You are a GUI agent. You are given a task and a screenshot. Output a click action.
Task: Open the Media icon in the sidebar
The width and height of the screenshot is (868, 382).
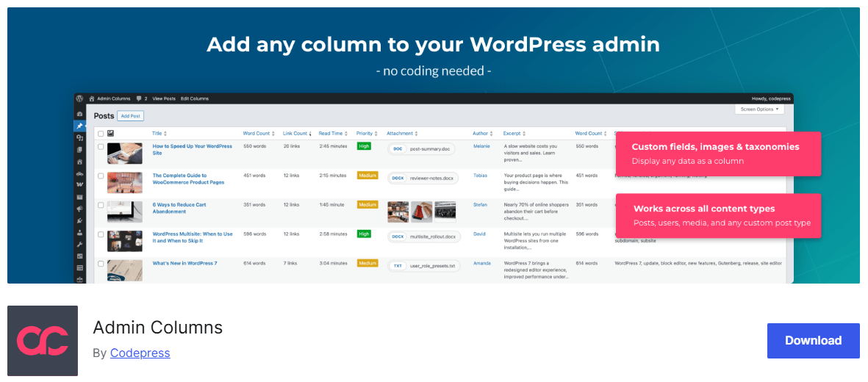click(79, 138)
